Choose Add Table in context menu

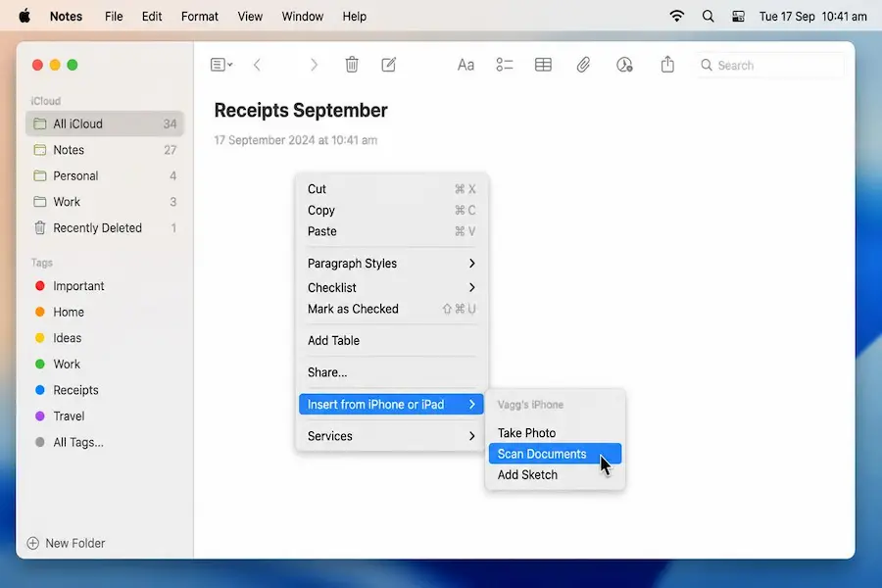[x=391, y=340]
